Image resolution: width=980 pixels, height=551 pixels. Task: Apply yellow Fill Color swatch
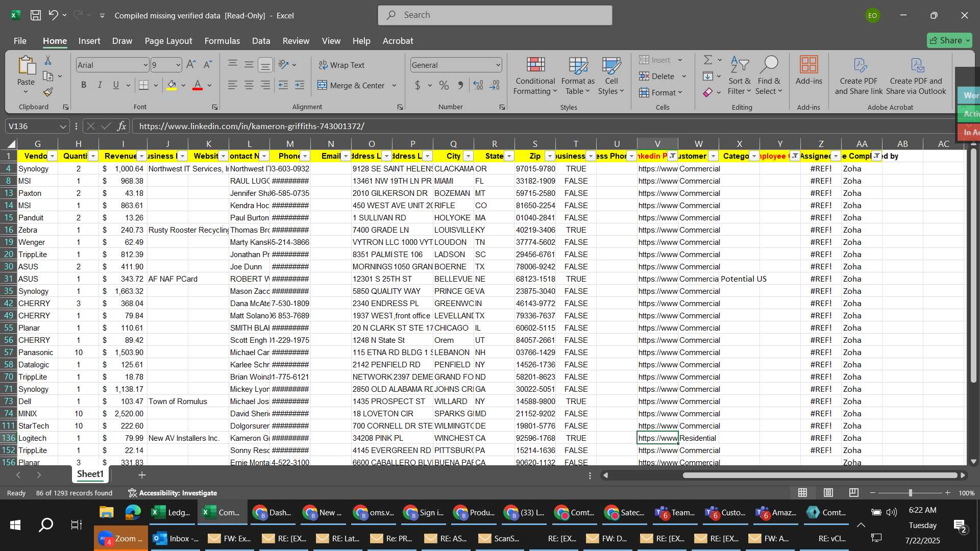[171, 85]
